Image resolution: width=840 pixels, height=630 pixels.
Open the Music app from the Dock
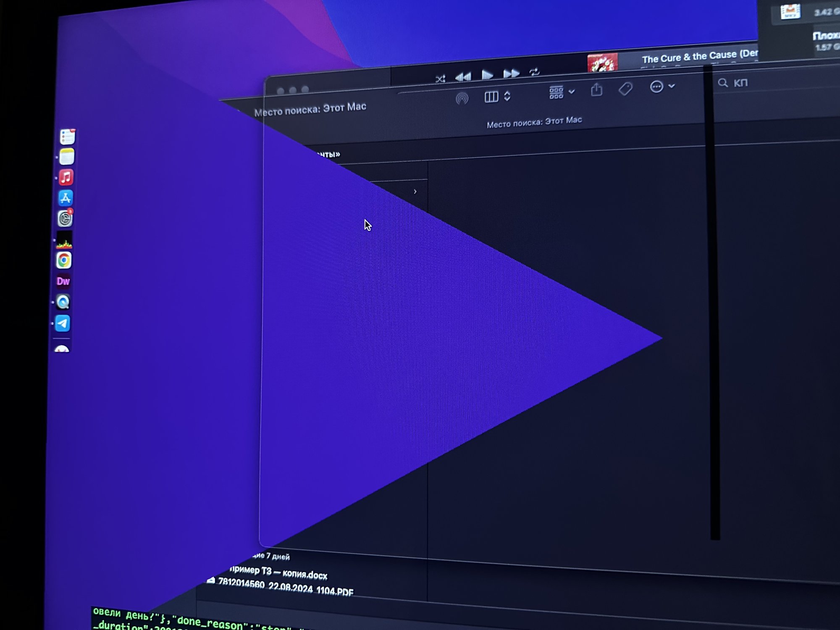pyautogui.click(x=66, y=177)
